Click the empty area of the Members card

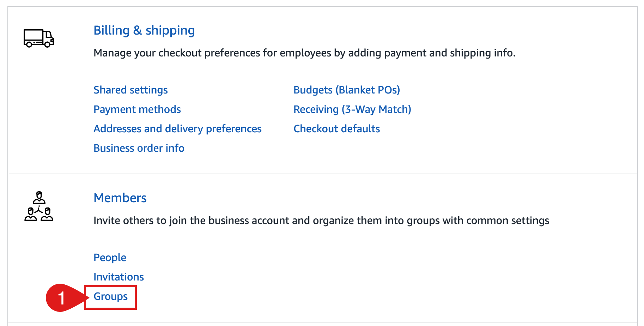tap(388, 275)
